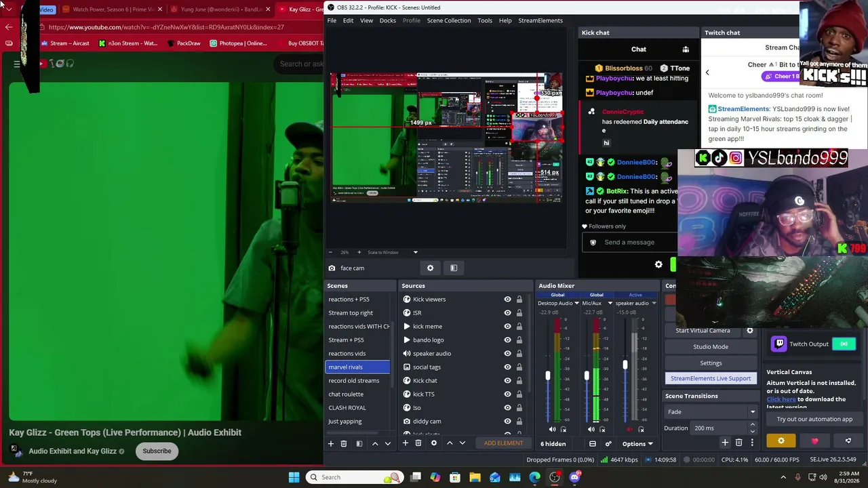Open the StreamElements menu in OBS

pos(540,20)
